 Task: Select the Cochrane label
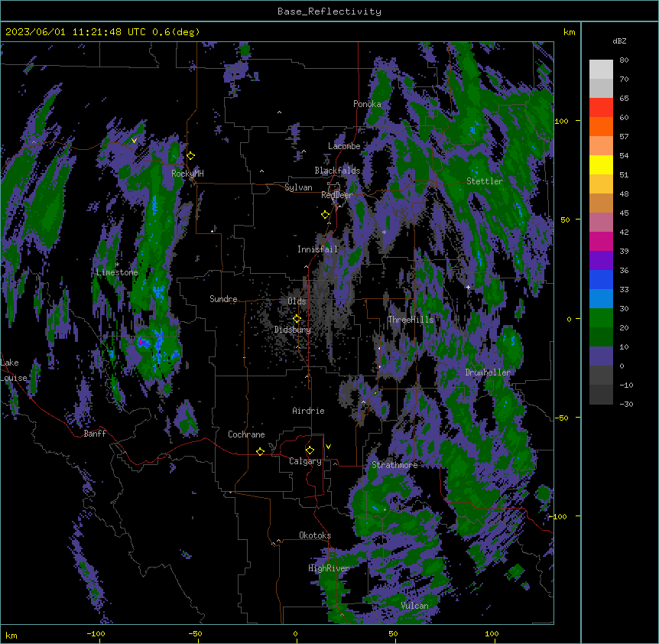pyautogui.click(x=246, y=434)
